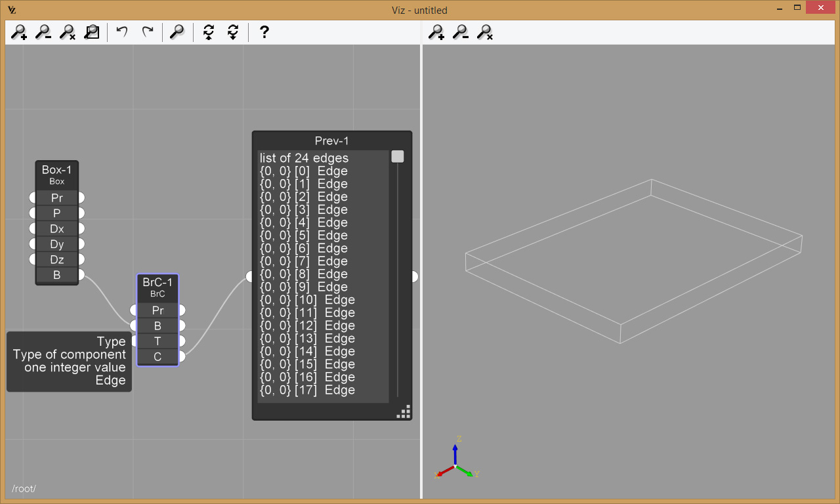Viewport: 840px width, 504px height.
Task: Click the C output port on BrC-1
Action: 182,356
